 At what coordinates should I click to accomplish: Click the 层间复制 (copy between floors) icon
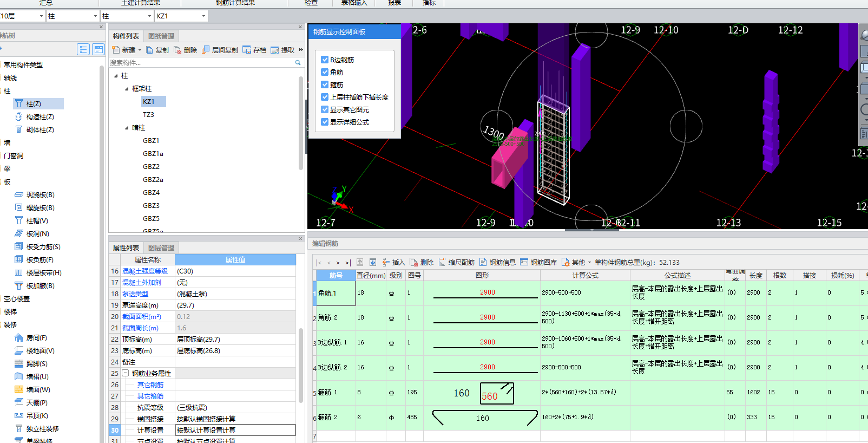tap(206, 50)
